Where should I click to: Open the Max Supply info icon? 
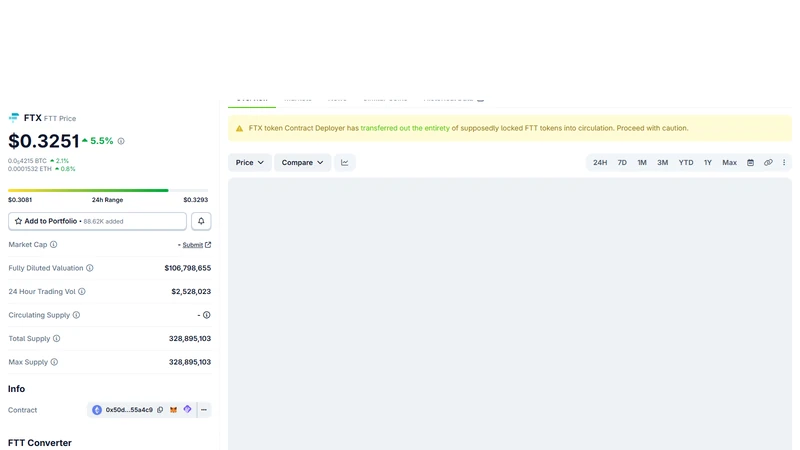pyautogui.click(x=54, y=362)
